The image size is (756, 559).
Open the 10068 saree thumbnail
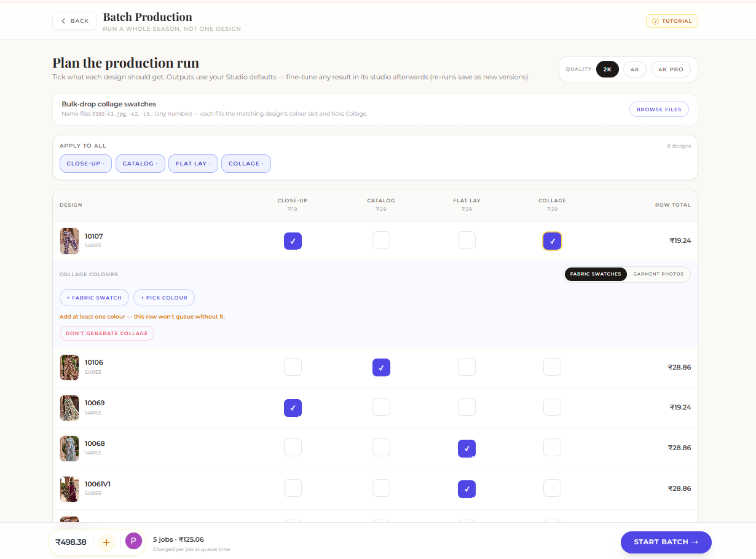[x=69, y=448]
